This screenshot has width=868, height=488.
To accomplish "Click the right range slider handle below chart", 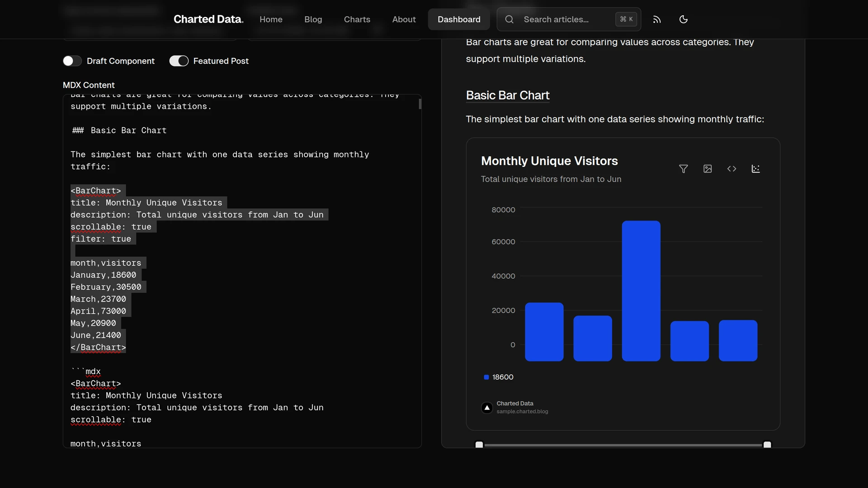I will click(x=767, y=445).
